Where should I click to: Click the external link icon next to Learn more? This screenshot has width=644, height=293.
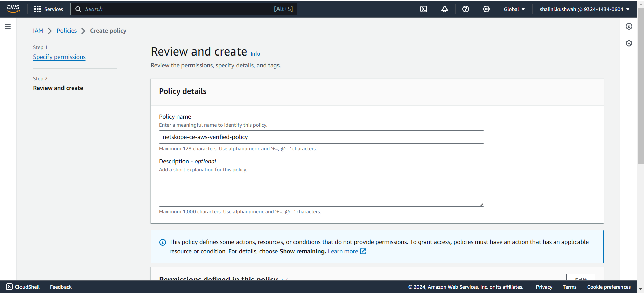coord(363,251)
